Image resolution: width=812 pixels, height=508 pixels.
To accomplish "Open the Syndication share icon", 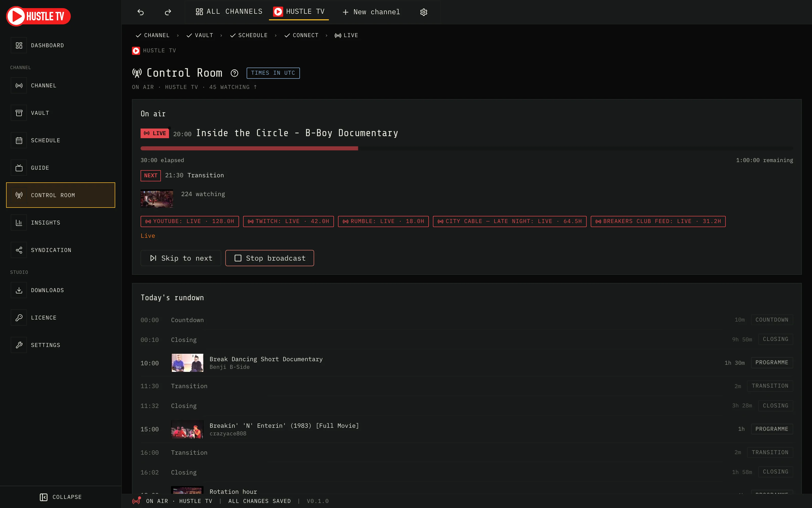I will 19,250.
